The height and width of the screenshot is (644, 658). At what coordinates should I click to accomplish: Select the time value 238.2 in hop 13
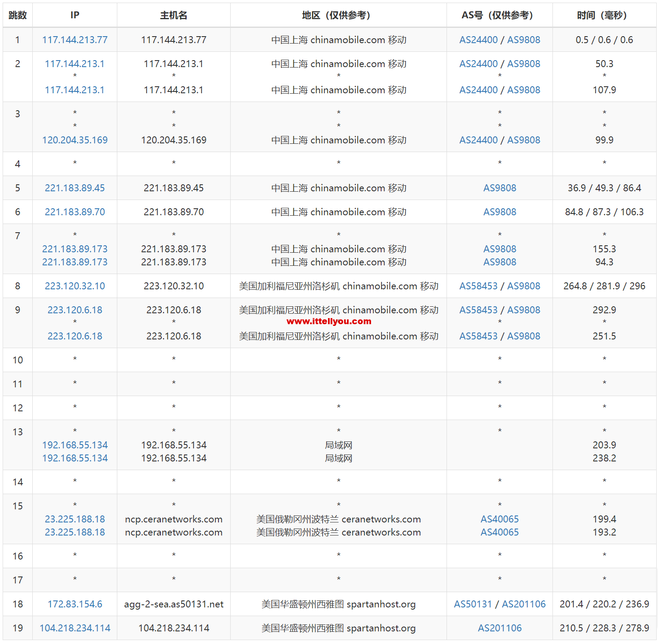tap(604, 458)
